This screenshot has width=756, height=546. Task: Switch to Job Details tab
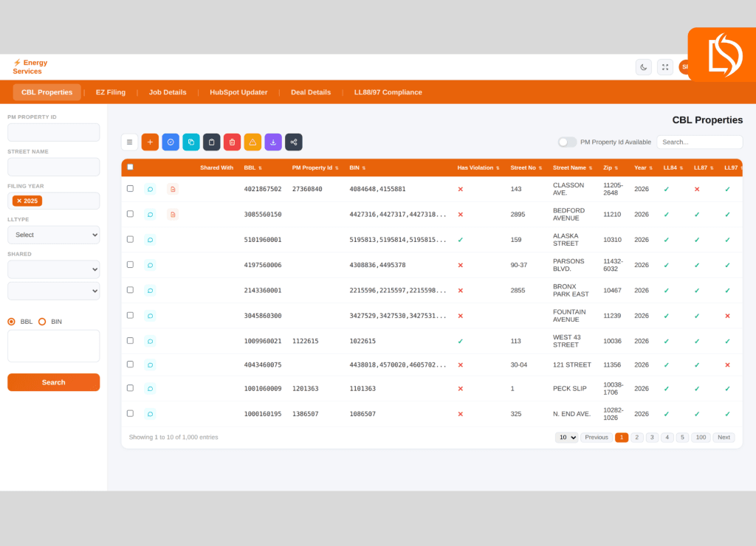point(168,92)
